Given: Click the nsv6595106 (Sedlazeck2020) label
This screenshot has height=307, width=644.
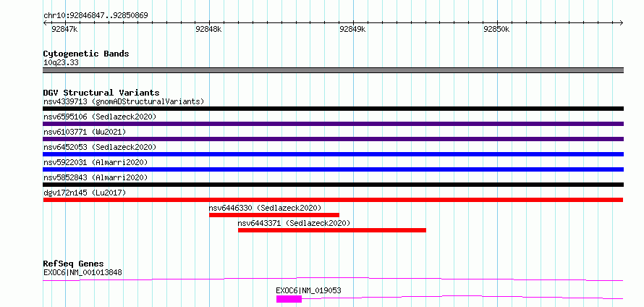Looking at the screenshot, I should click(100, 117).
